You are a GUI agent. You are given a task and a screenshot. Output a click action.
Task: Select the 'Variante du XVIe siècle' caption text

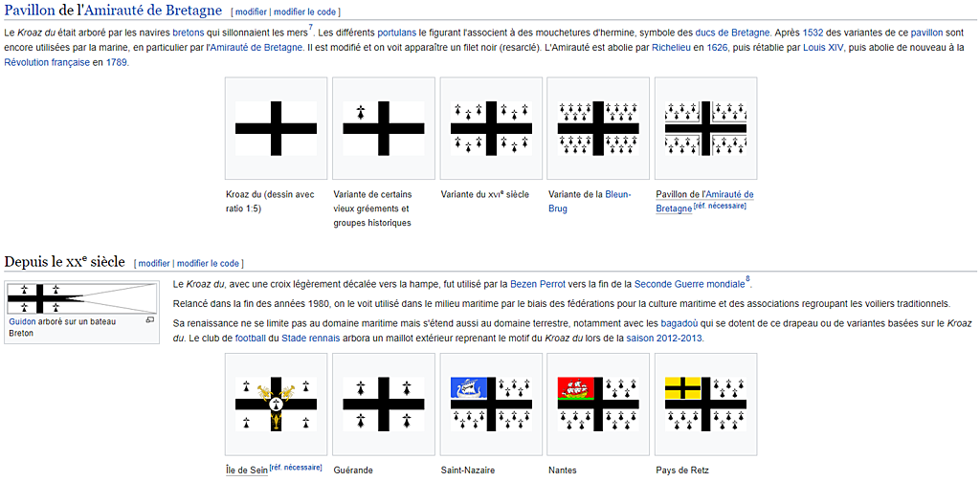point(485,194)
